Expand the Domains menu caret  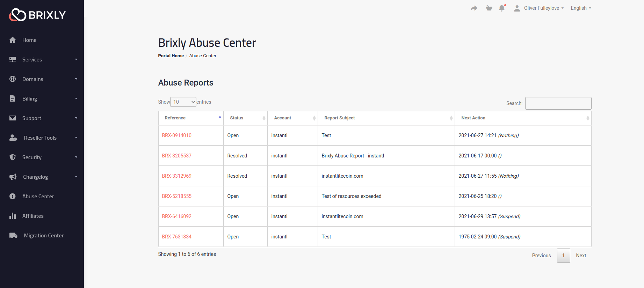point(76,79)
